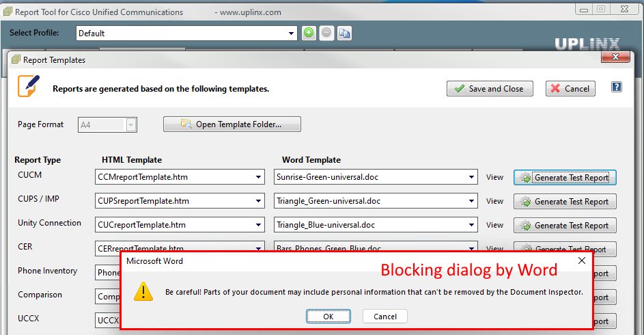644x335 pixels.
Task: Click the Phone Inventory label
Action: tap(47, 271)
